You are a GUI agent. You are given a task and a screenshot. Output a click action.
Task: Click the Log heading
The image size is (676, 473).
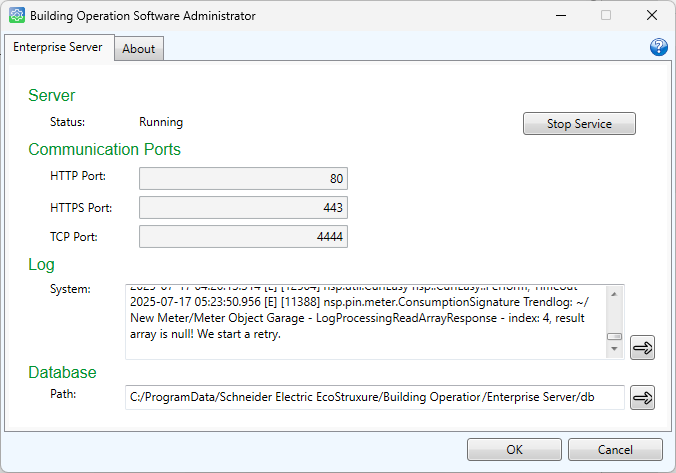(x=41, y=264)
